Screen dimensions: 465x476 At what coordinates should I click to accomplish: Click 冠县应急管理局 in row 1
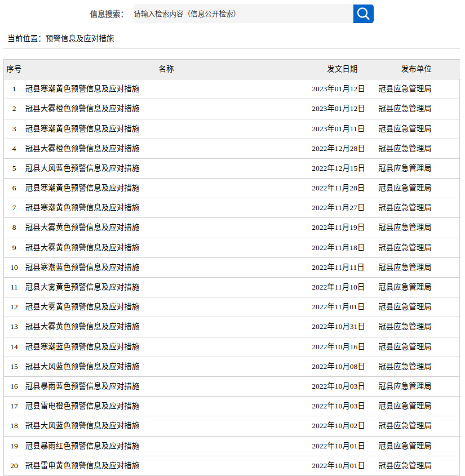click(x=405, y=89)
